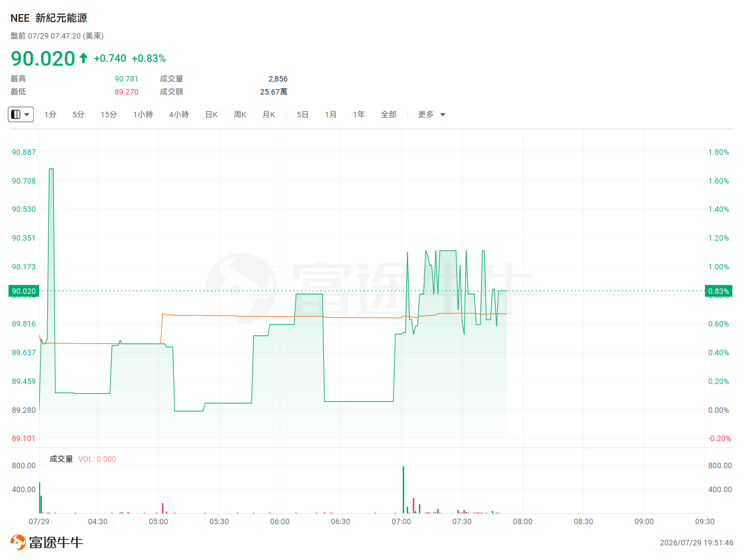Viewport: 744px width, 560px height.
Task: Switch to 1小時 chart interval
Action: (143, 115)
